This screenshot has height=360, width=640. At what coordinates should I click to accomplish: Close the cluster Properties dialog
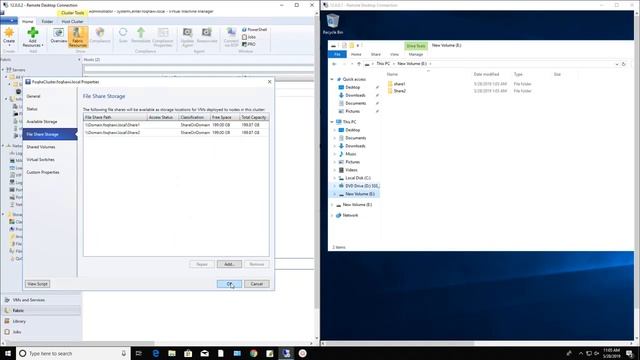click(x=269, y=82)
